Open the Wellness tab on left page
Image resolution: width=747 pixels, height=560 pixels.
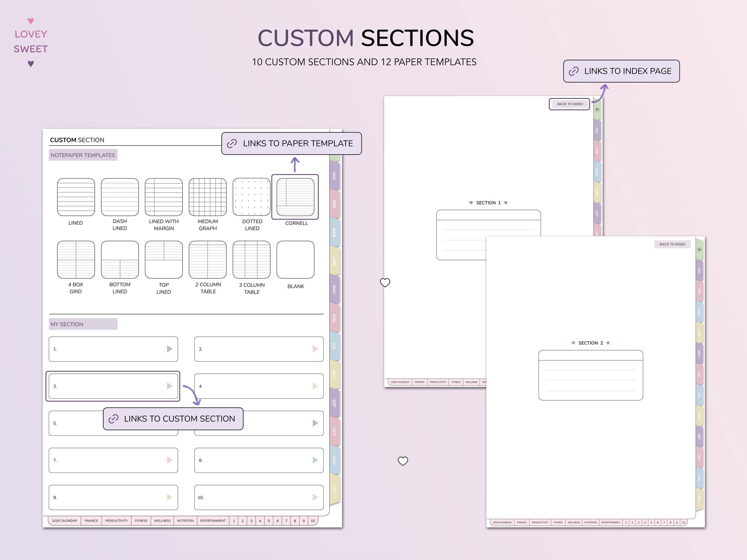(x=162, y=521)
